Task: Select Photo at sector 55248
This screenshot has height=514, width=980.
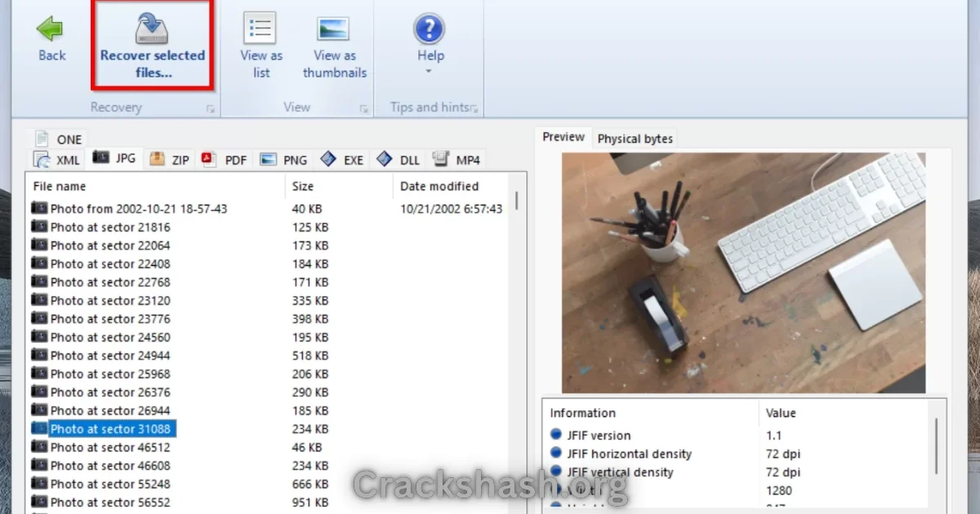Action: point(110,484)
